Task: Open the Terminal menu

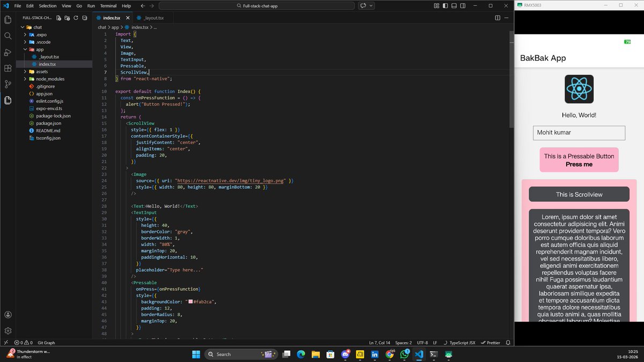Action: click(x=108, y=6)
